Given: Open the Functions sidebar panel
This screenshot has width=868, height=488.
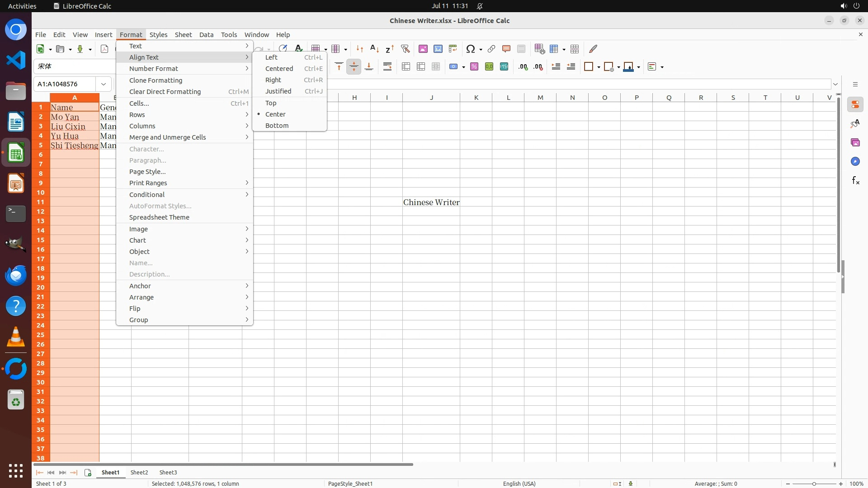Looking at the screenshot, I should [855, 181].
